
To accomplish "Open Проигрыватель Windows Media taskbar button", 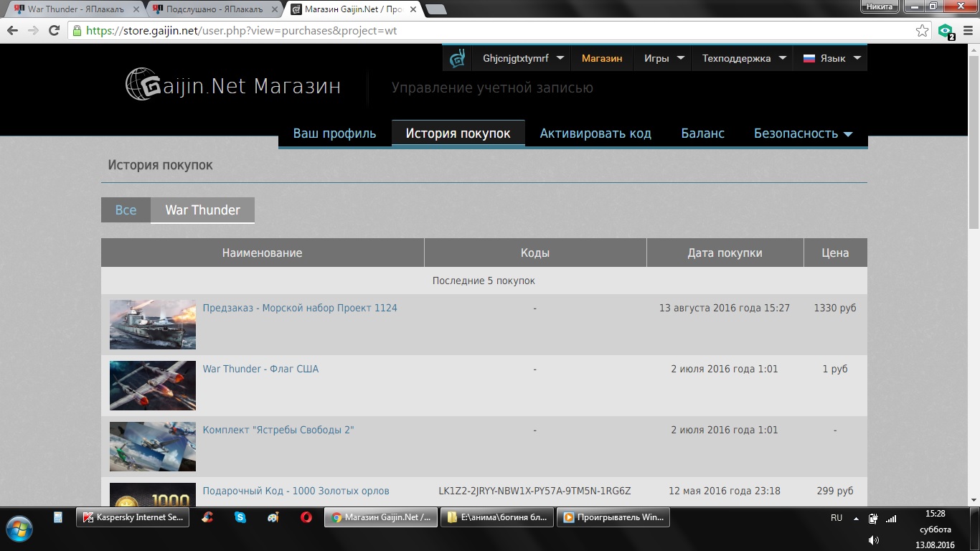I will click(613, 517).
